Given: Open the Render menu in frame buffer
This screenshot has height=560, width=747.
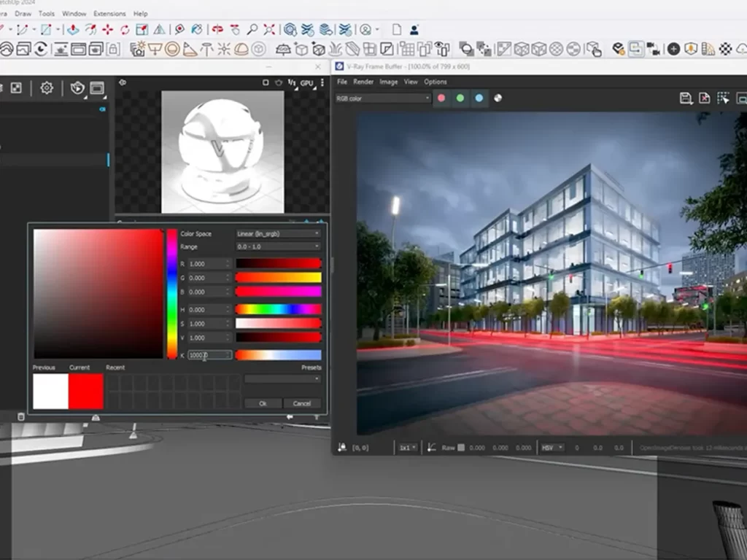Looking at the screenshot, I should (x=363, y=82).
